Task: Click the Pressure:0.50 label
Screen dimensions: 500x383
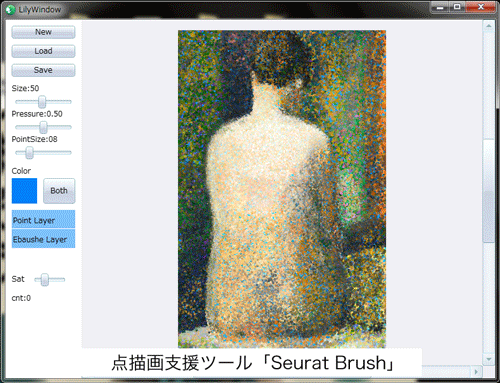Action: point(37,114)
